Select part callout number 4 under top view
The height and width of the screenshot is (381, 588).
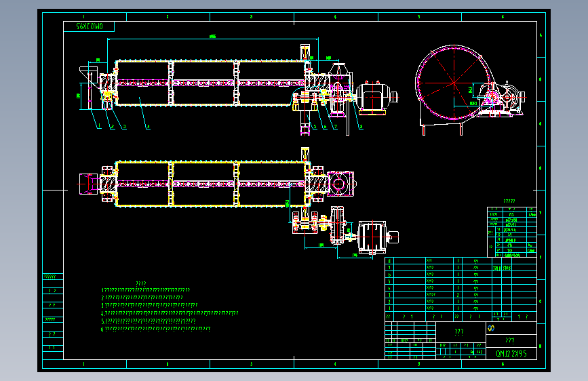pos(148,127)
